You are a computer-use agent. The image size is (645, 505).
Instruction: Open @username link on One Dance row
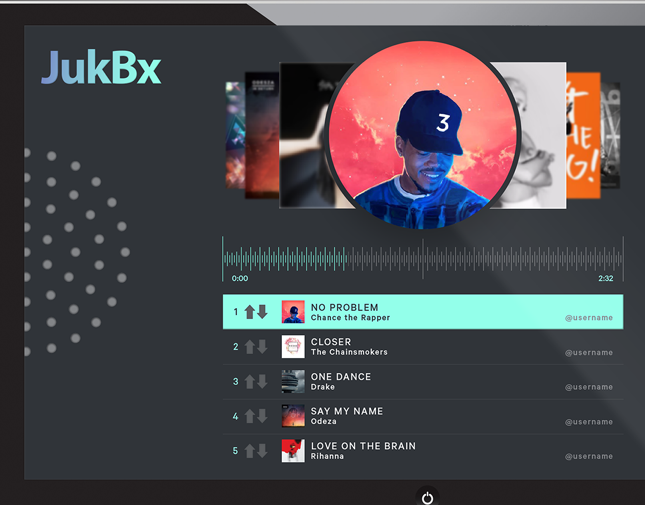click(589, 387)
